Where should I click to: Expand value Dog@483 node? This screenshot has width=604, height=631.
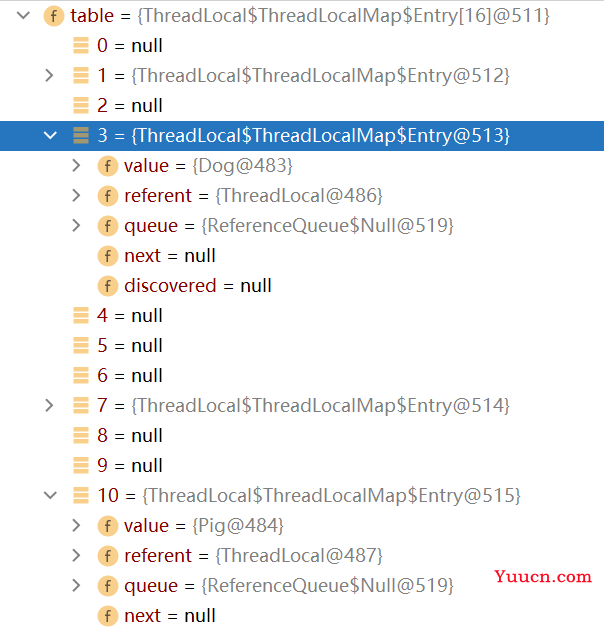point(76,165)
